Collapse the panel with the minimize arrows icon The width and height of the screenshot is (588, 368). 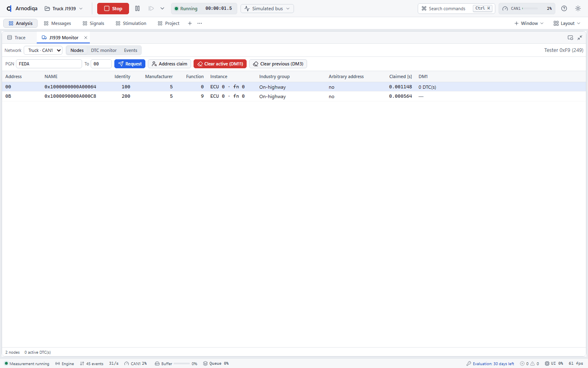(x=580, y=38)
